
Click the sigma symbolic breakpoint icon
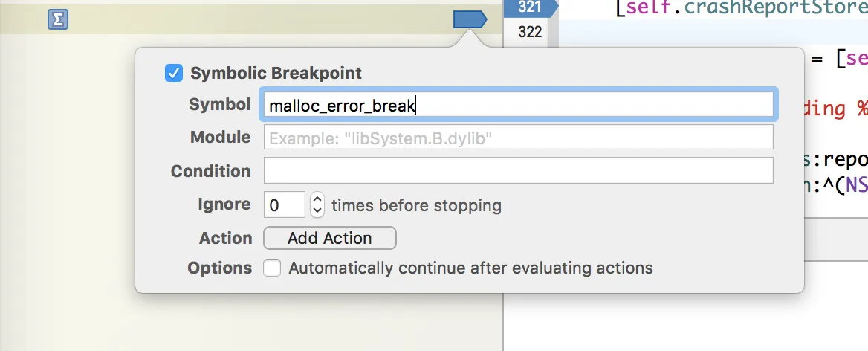[58, 20]
